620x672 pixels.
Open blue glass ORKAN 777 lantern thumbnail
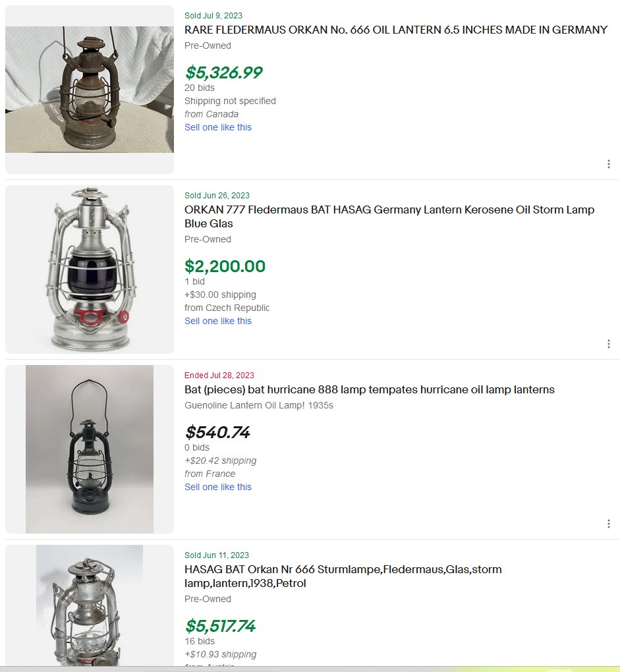90,269
